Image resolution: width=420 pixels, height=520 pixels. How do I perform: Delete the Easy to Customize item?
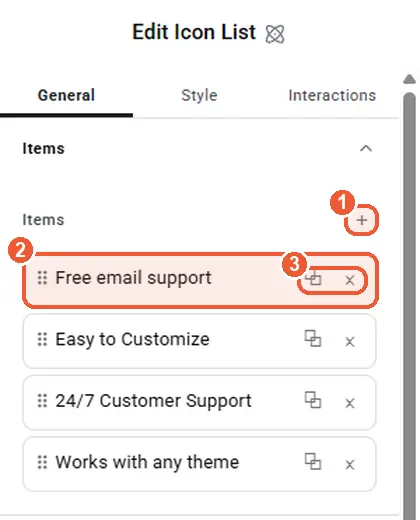[350, 342]
